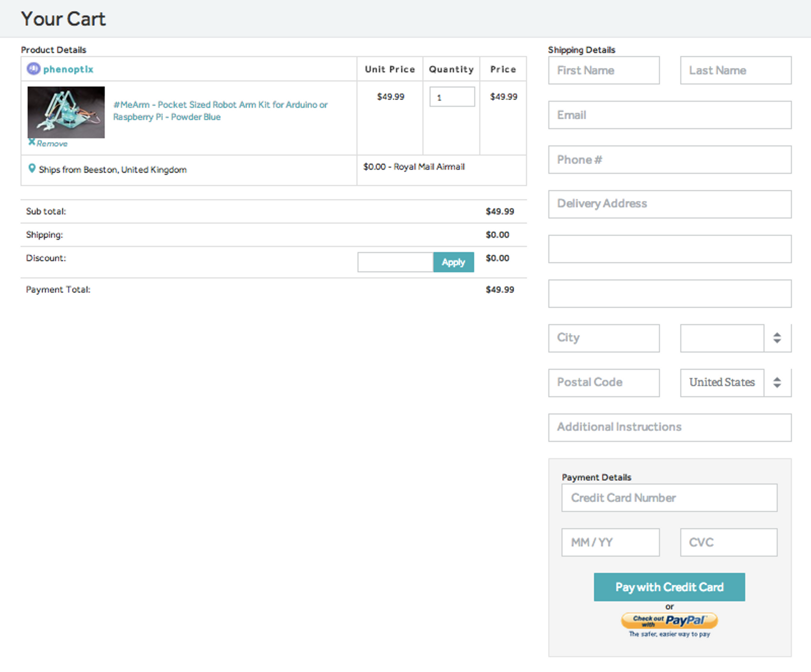This screenshot has width=811, height=672.
Task: Click the Last Name field
Action: (x=735, y=71)
